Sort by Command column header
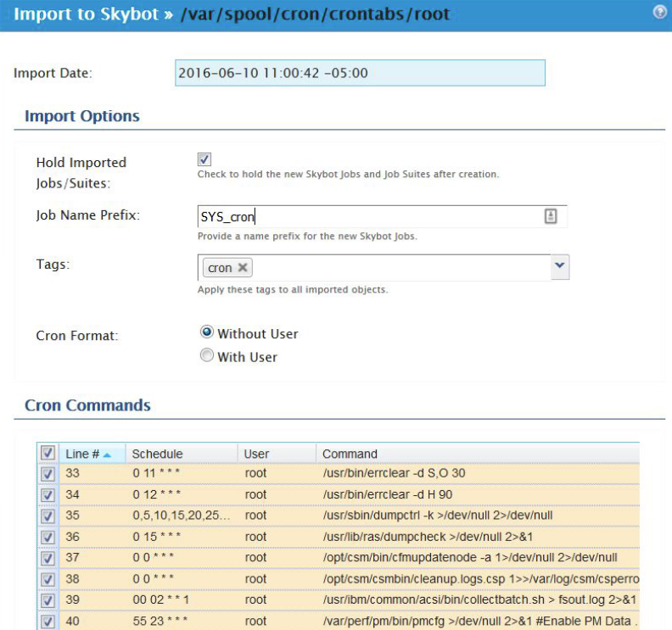The height and width of the screenshot is (630, 672). tap(478, 454)
